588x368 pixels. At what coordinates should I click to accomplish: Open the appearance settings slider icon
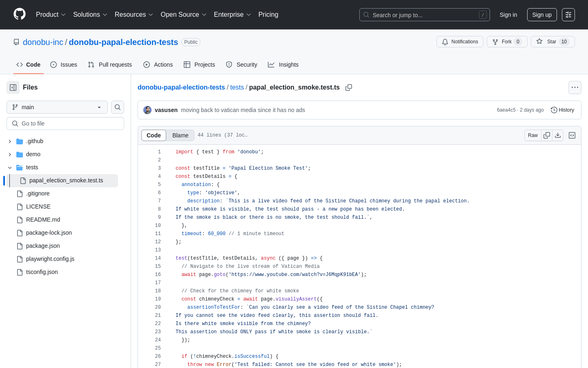(568, 15)
